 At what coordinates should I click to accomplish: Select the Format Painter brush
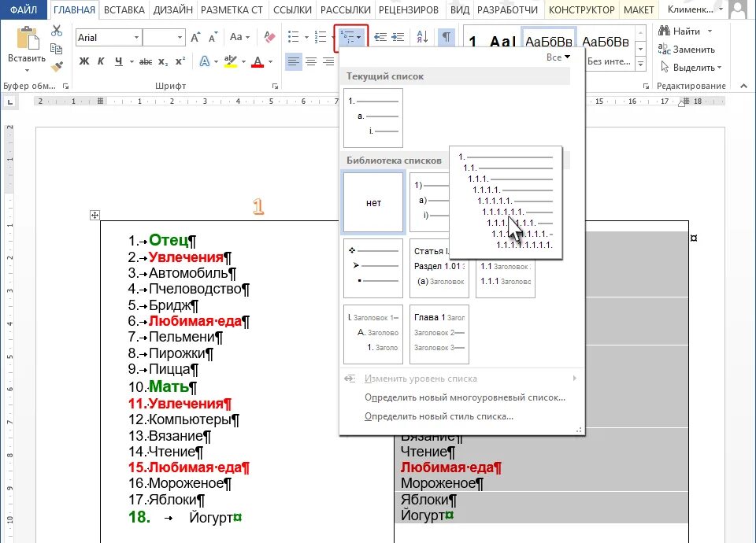pos(57,66)
